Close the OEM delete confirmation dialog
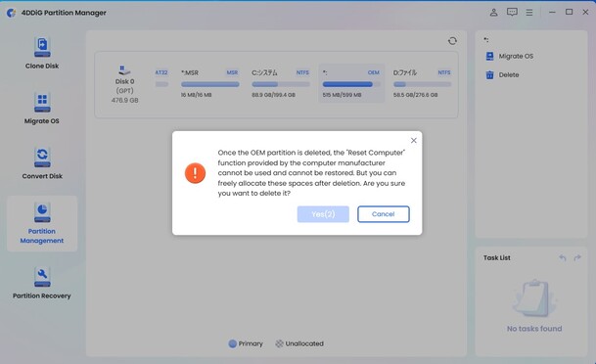 tap(414, 141)
